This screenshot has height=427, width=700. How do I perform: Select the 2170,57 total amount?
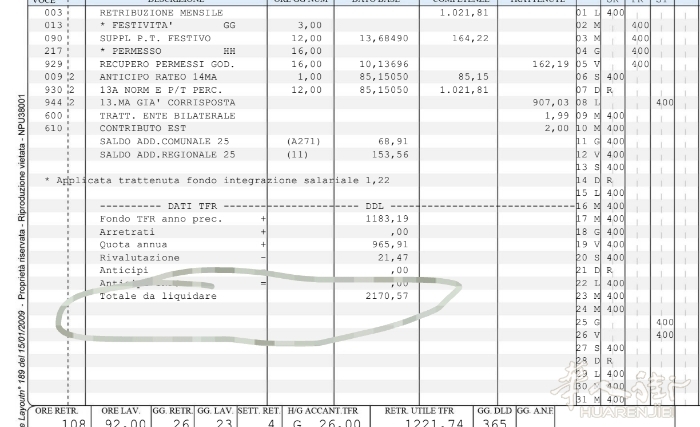[x=387, y=296]
